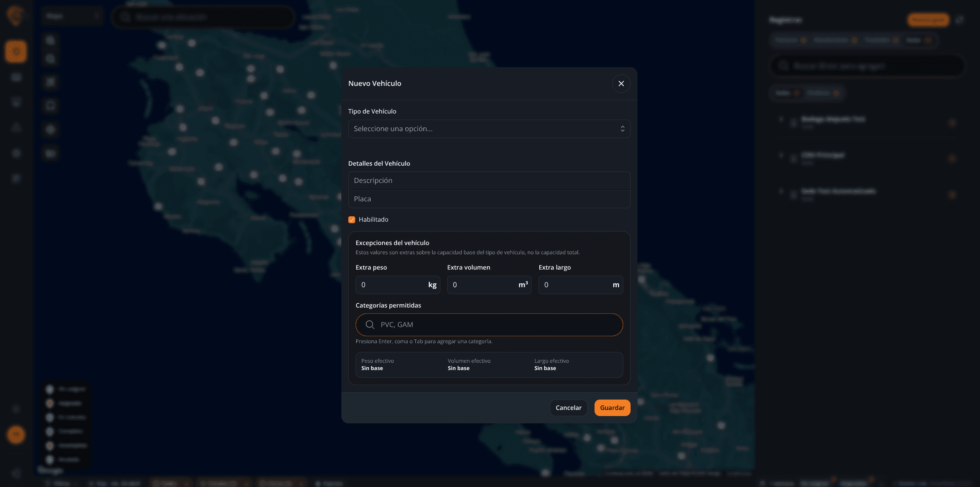Click the Peso efectivo label
This screenshot has width=980, height=487.
click(x=377, y=361)
